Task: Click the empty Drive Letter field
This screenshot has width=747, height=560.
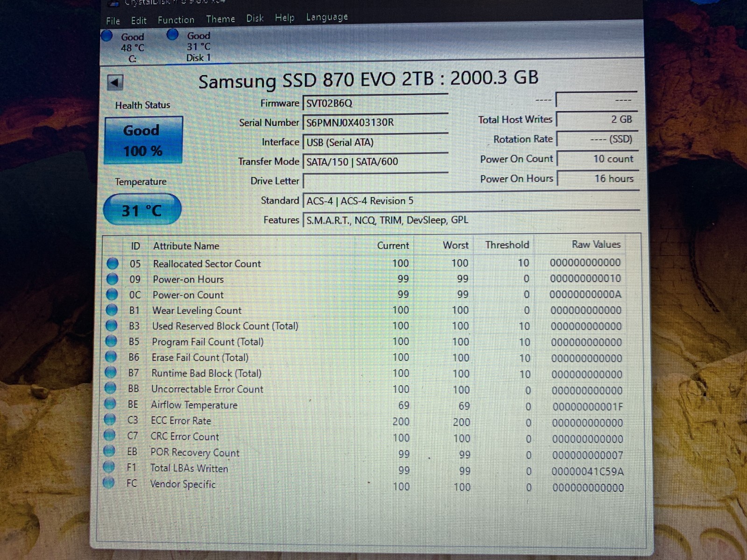Action: coord(375,181)
